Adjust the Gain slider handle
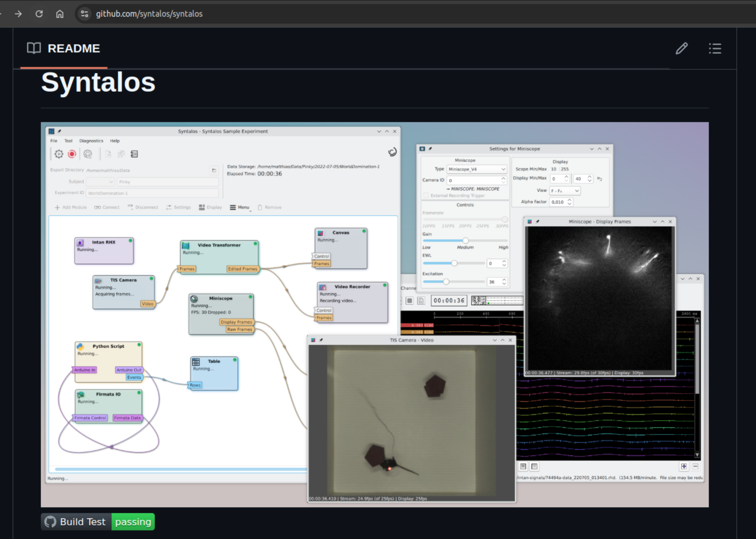The height and width of the screenshot is (539, 756). click(x=465, y=241)
